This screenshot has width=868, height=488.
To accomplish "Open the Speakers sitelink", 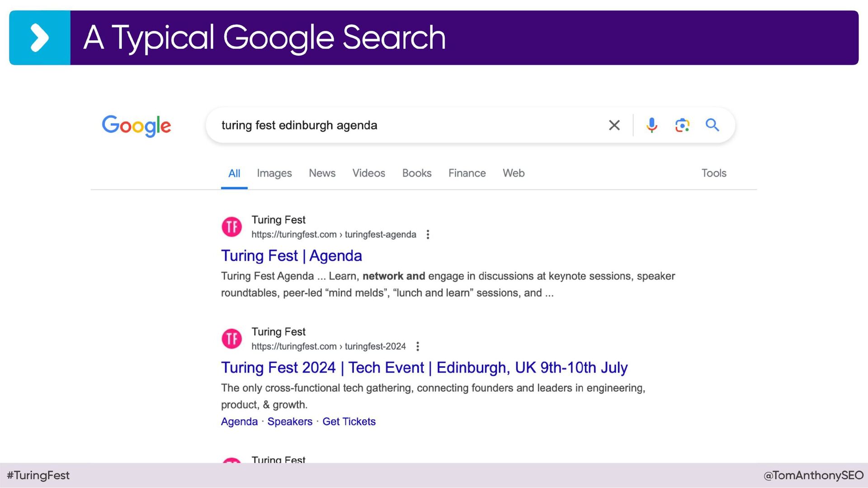I will tap(290, 422).
